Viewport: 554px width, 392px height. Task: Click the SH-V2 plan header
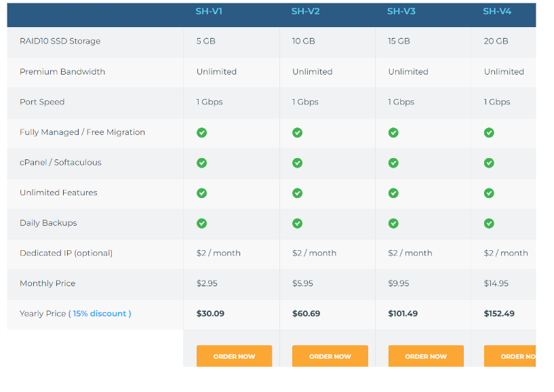coord(305,12)
